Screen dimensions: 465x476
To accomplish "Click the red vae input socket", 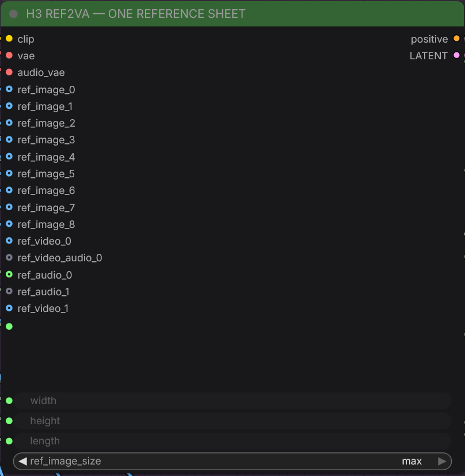I will tap(9, 55).
